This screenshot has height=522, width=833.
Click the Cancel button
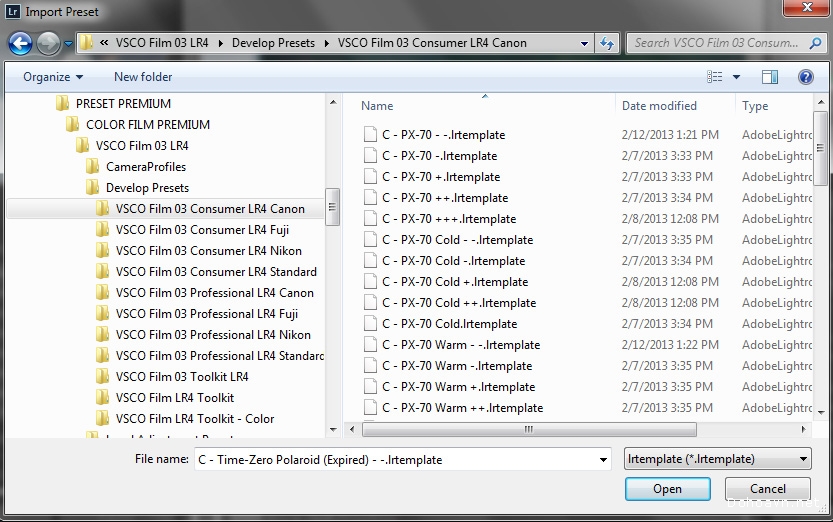[x=768, y=489]
